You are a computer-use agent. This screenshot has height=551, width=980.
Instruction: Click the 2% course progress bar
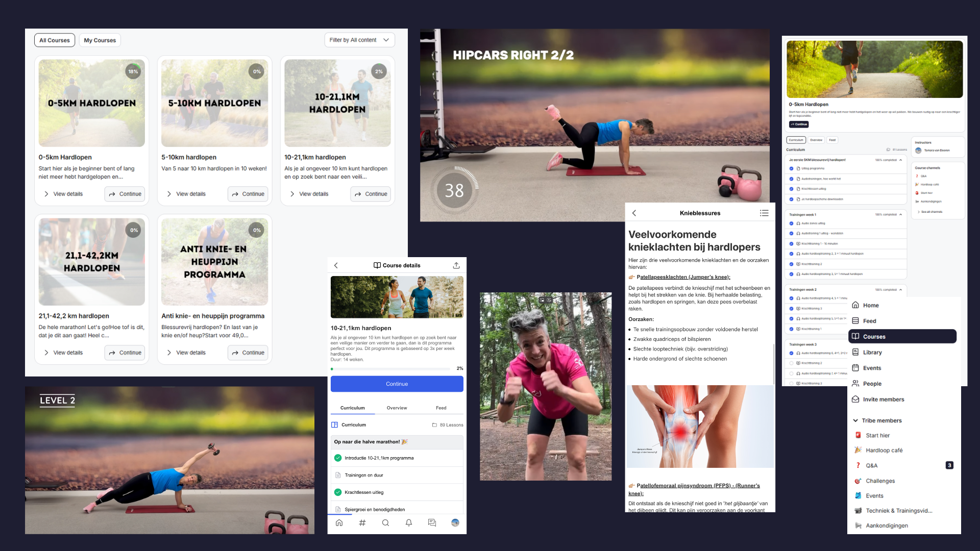(x=390, y=368)
